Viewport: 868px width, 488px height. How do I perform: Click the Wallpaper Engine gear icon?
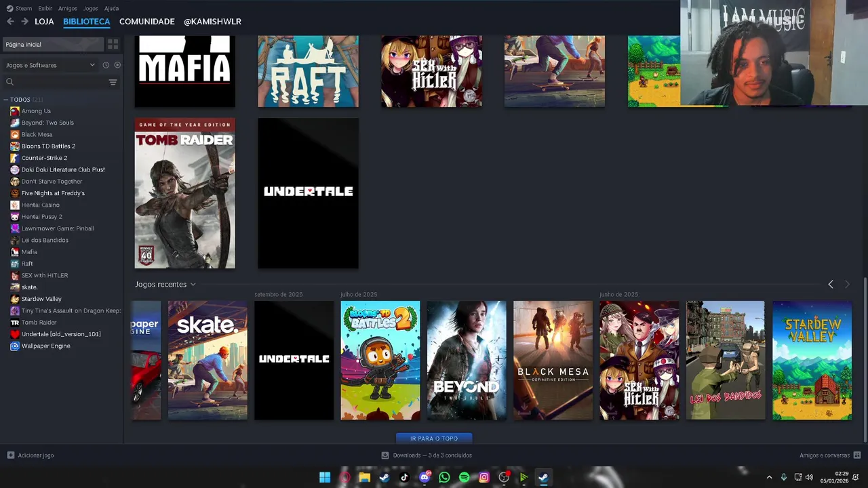coord(15,346)
